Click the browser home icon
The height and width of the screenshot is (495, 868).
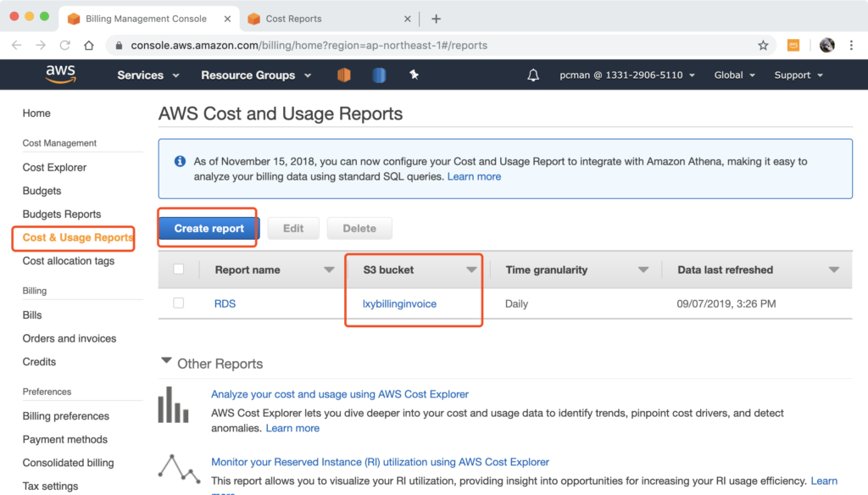click(x=88, y=46)
